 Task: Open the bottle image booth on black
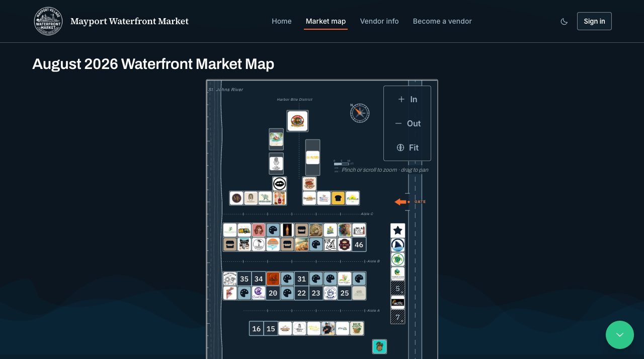(287, 230)
